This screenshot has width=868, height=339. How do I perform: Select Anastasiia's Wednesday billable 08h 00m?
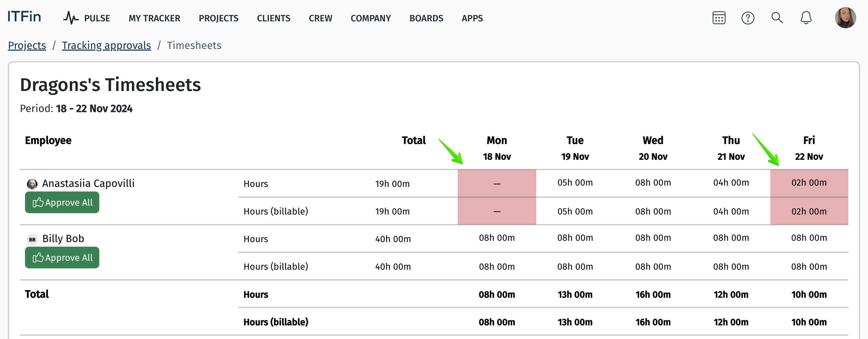click(x=653, y=212)
